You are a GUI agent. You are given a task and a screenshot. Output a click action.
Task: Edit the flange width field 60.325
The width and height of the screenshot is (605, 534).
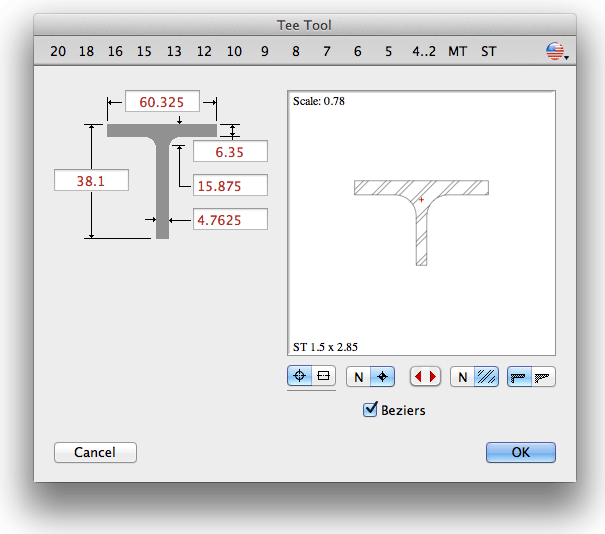click(162, 101)
